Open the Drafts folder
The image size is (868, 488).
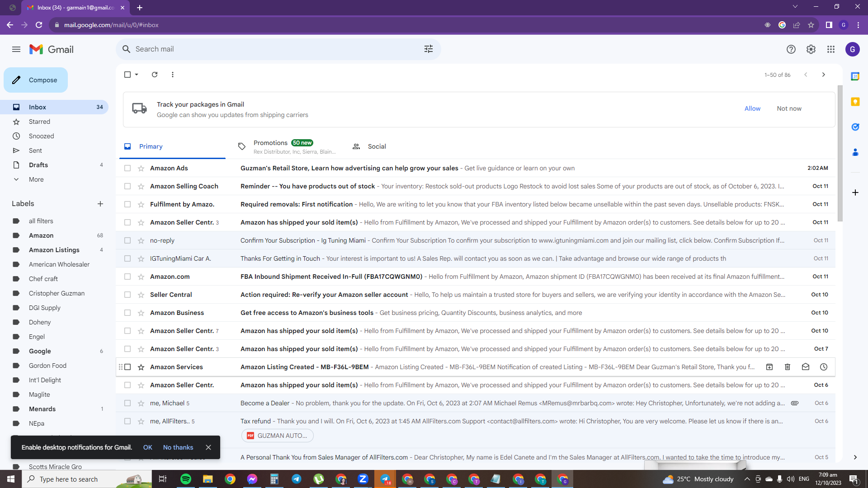pyautogui.click(x=54, y=165)
